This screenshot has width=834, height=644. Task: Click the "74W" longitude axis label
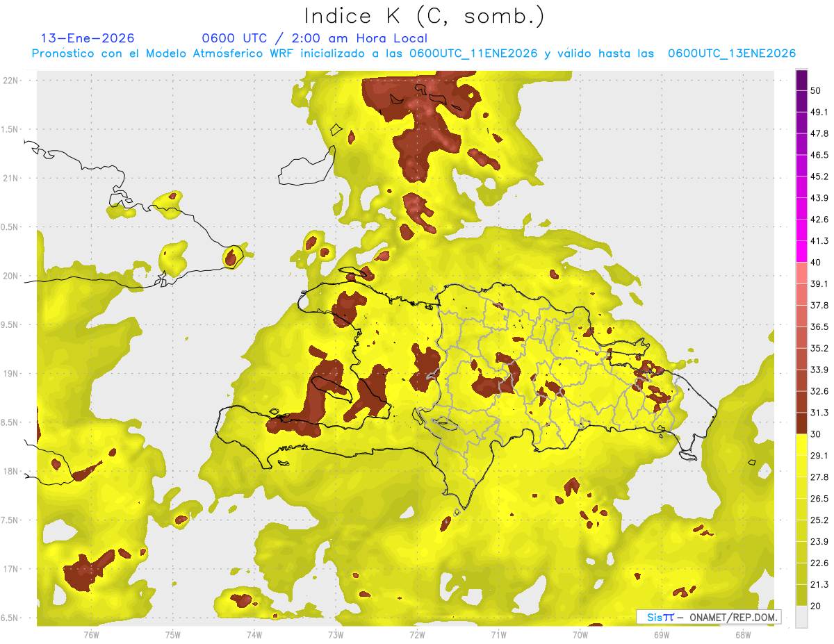(x=254, y=634)
